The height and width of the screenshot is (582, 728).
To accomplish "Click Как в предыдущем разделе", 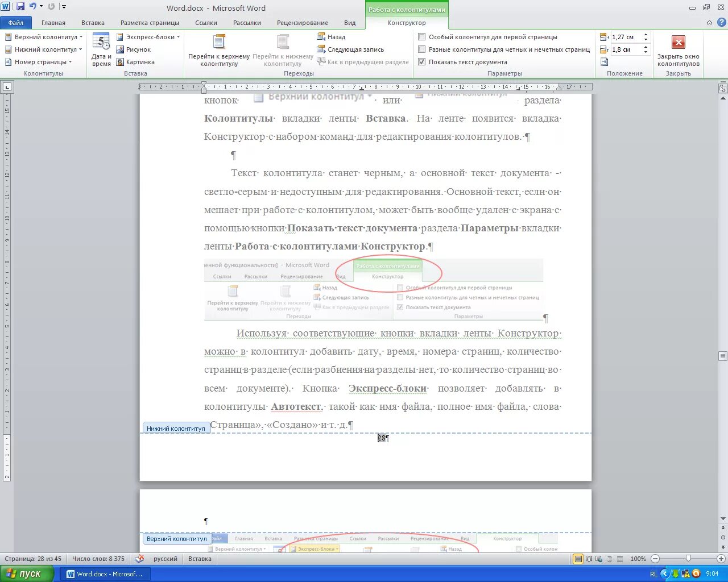I will pos(363,62).
